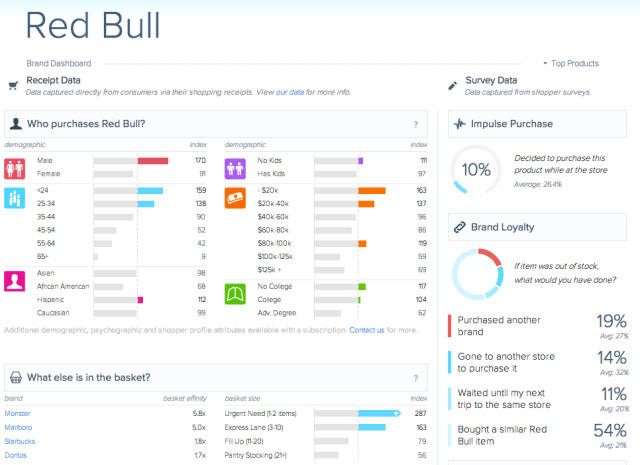
Task: Click the 'Contact us' link
Action: 366,329
